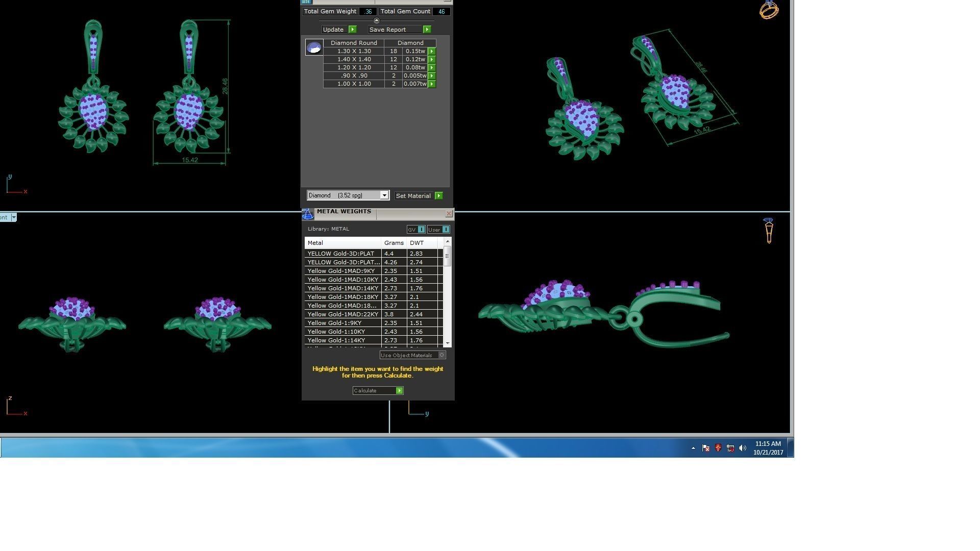
Task: Toggle the GV library switch
Action: click(421, 230)
